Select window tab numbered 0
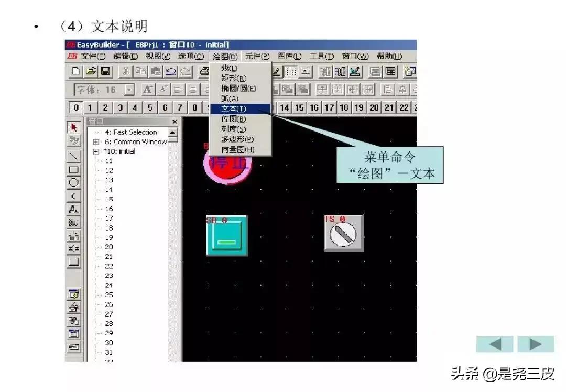Viewport: 566px width, 392px height. pyautogui.click(x=76, y=107)
